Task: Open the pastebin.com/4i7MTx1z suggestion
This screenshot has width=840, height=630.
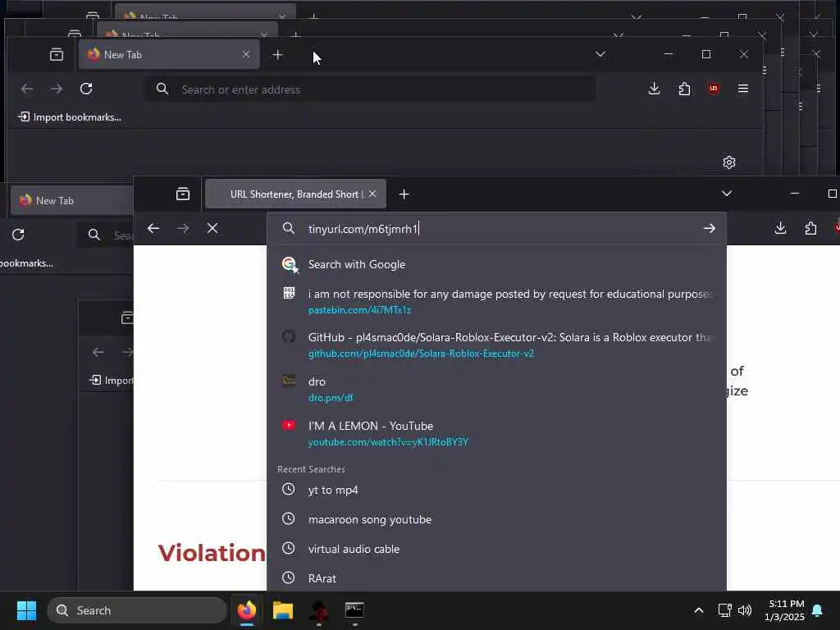Action: click(496, 302)
